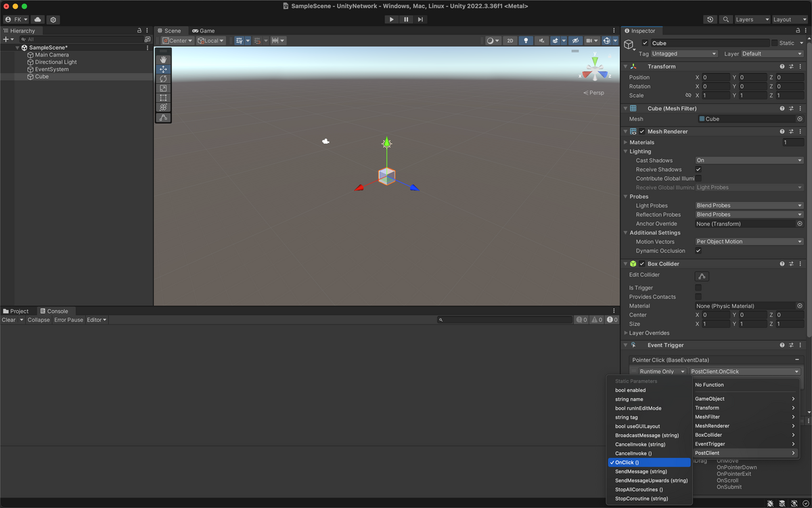Image resolution: width=812 pixels, height=508 pixels.
Task: Open the Layer dropdown in Inspector
Action: [x=772, y=54]
